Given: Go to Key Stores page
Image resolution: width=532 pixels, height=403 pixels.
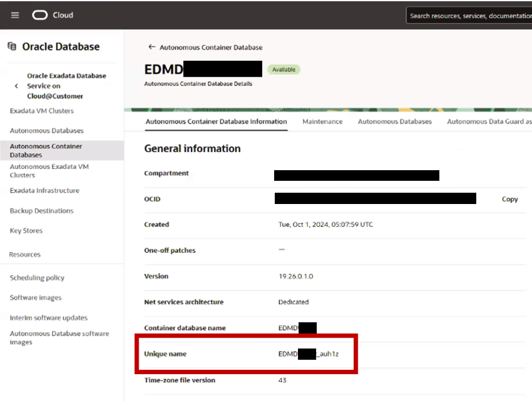Looking at the screenshot, I should tap(26, 230).
